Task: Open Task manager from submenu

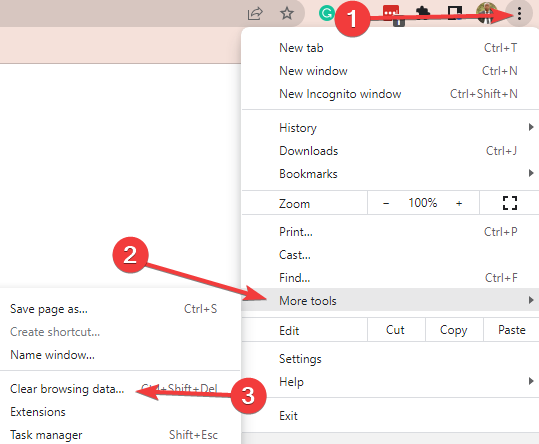Action: pos(120,435)
